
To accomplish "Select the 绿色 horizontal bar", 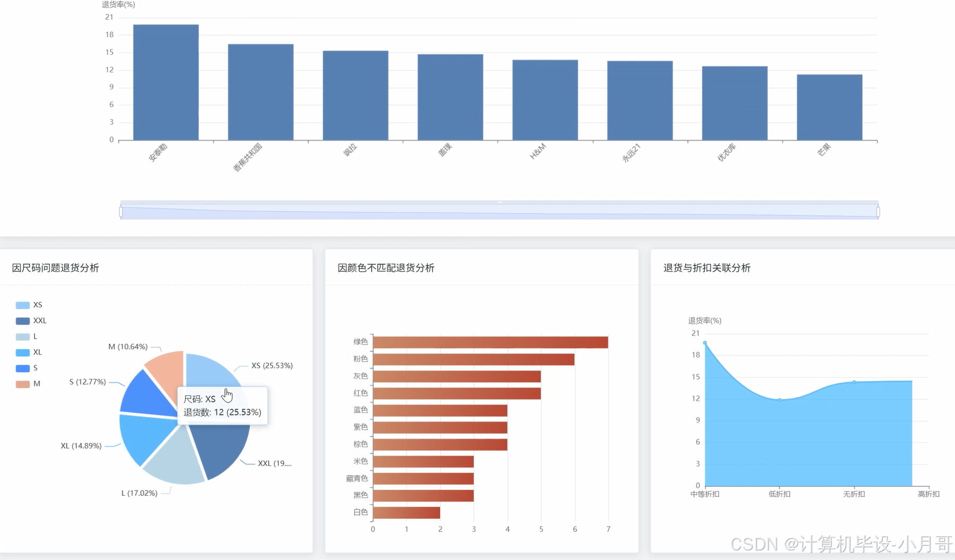I will coord(491,342).
